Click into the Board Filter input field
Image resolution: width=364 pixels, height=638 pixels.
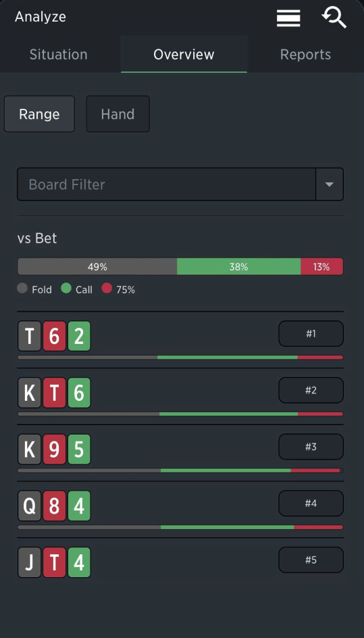(x=166, y=185)
